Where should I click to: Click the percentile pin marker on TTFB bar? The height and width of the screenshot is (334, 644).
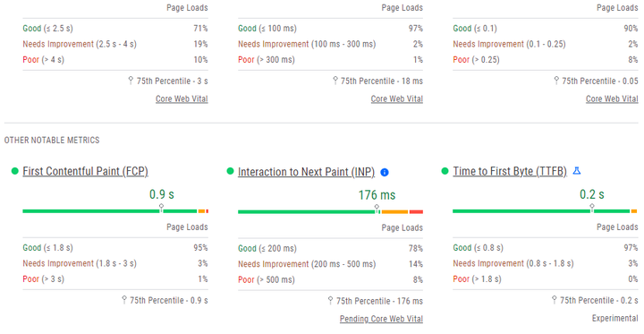click(x=592, y=208)
